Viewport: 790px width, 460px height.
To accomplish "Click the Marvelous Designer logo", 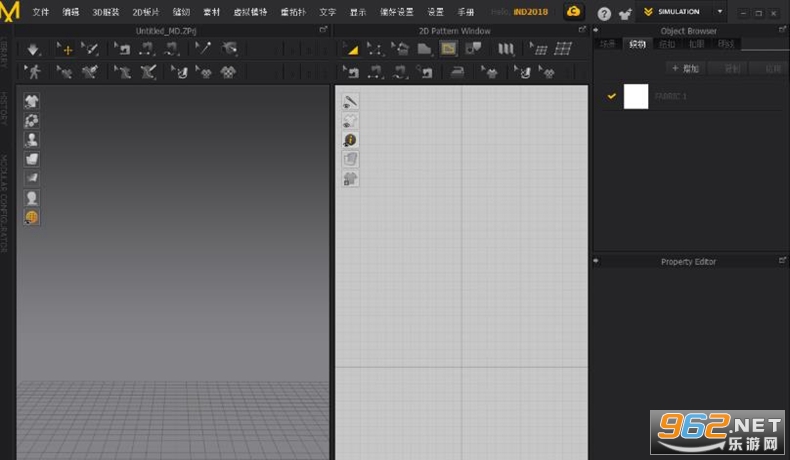I will 10,11.
